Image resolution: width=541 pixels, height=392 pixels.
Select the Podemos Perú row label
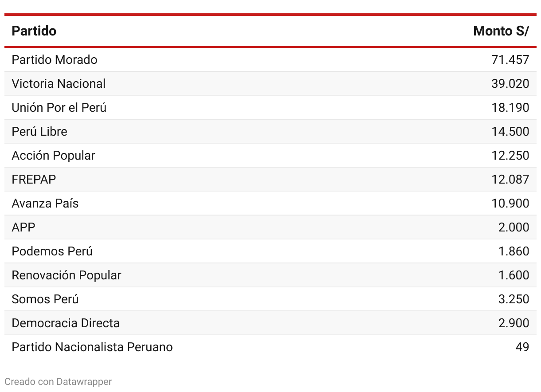(52, 251)
